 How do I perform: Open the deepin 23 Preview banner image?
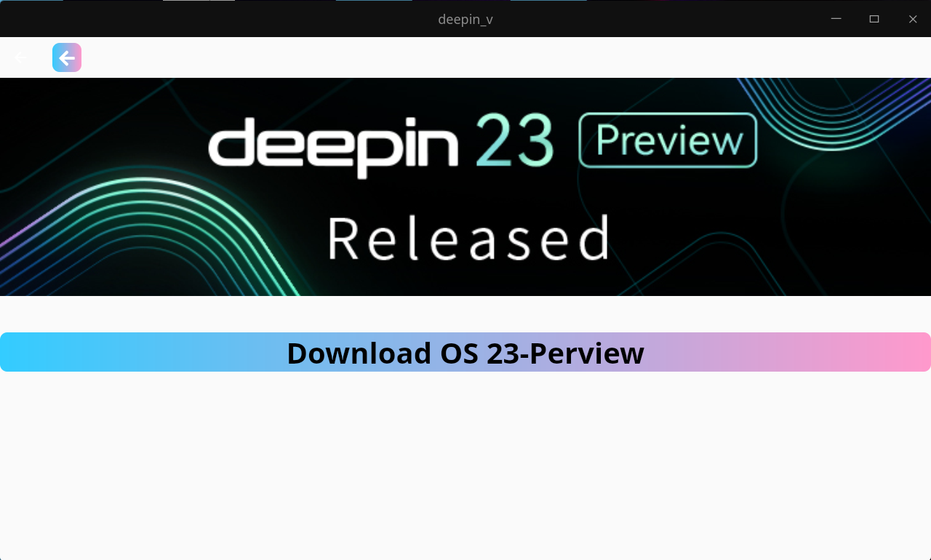point(465,187)
